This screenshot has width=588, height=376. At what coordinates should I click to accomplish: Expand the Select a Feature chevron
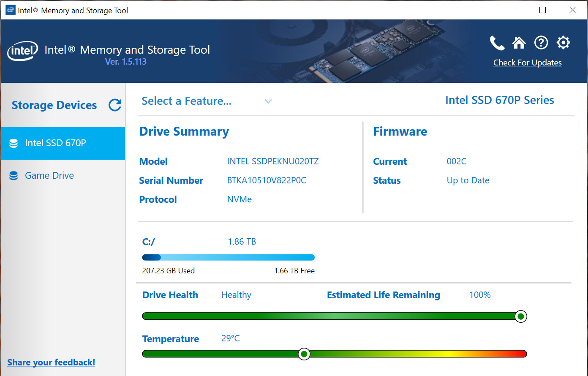tap(268, 101)
